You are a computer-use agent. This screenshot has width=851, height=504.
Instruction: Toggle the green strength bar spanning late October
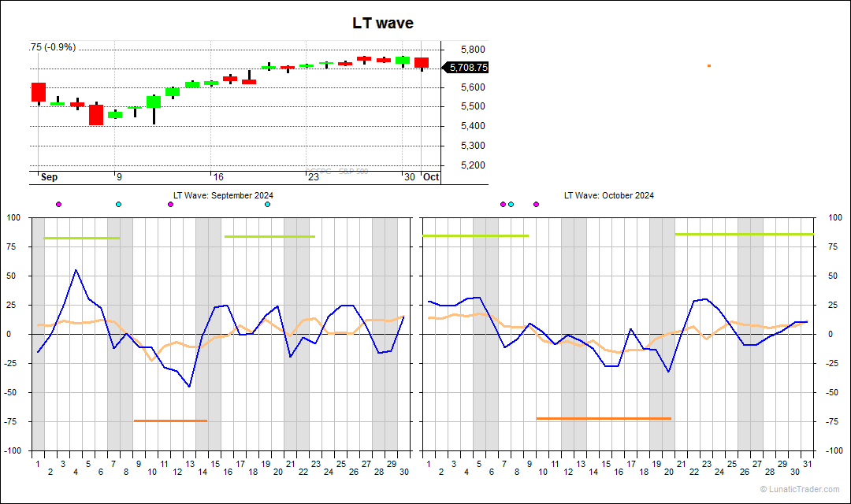click(x=745, y=234)
